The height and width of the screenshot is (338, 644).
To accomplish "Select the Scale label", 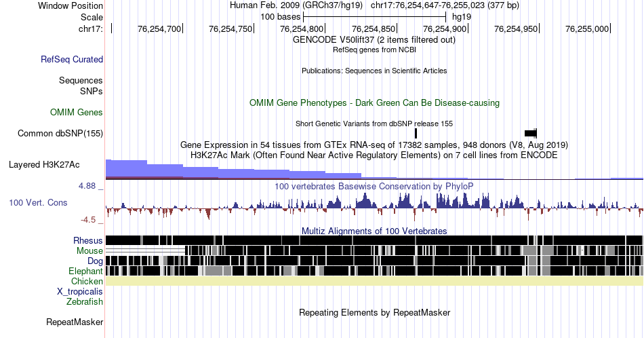I will tap(92, 17).
